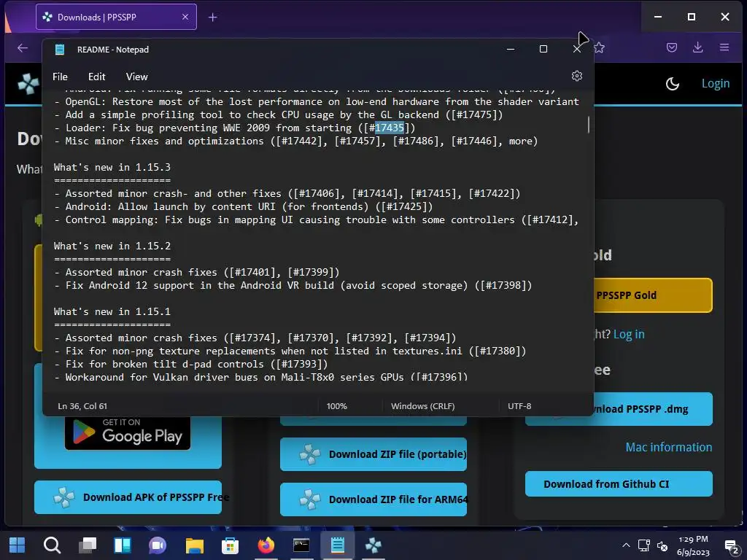Open the PPSSPP app icon on taskbar

point(373,545)
